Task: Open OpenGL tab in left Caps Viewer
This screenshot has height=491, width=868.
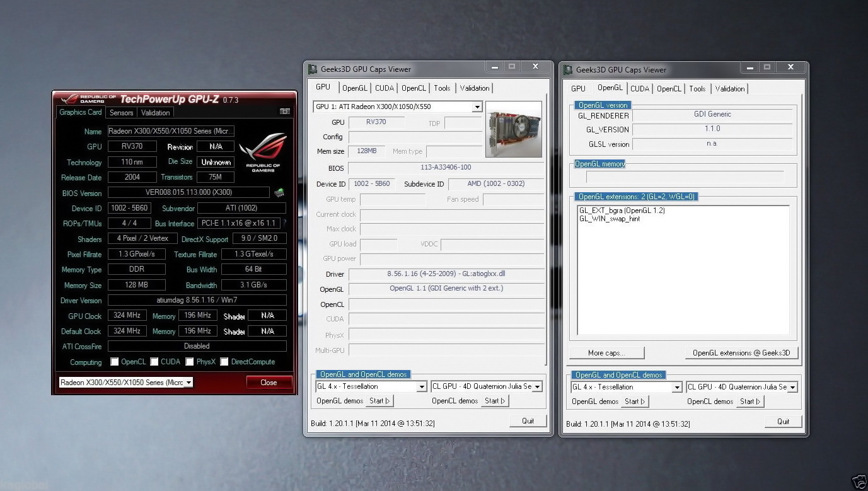Action: pos(355,88)
